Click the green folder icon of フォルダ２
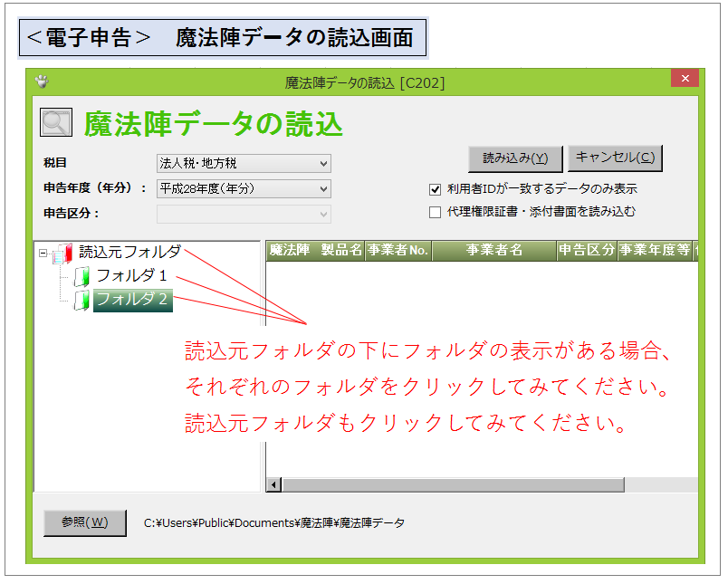Viewport: 728px width, 584px height. [82, 301]
